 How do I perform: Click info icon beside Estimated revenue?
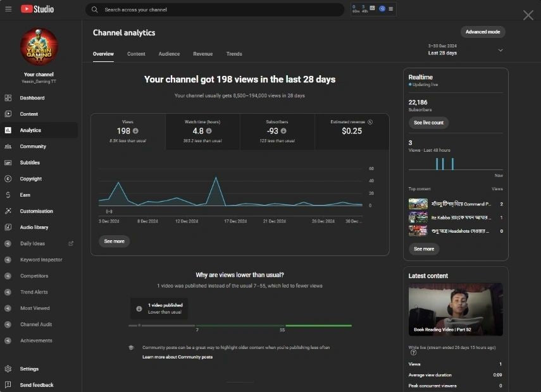coord(370,122)
